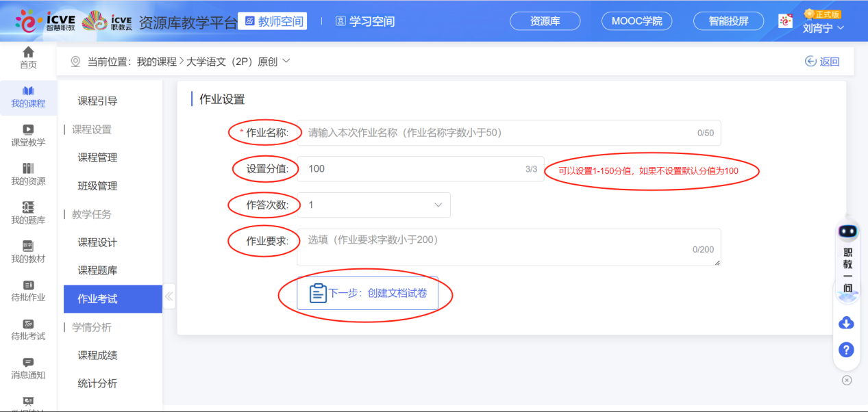Open the floating question-mark help icon
This screenshot has width=868, height=412.
(x=847, y=350)
